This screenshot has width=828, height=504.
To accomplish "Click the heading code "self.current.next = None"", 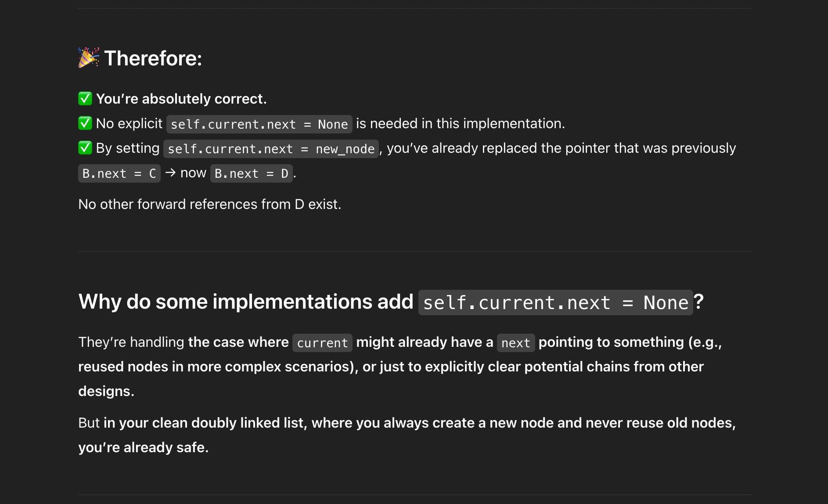I will point(555,302).
